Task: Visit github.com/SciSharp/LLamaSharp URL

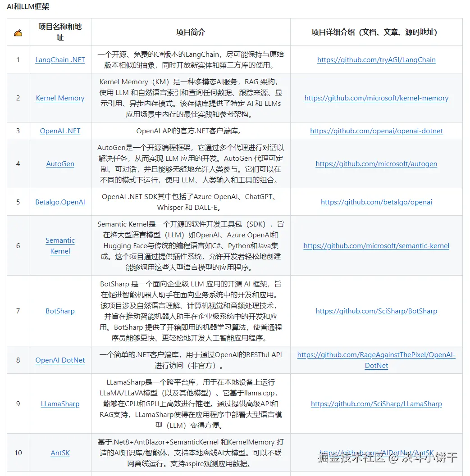Action: point(376,404)
